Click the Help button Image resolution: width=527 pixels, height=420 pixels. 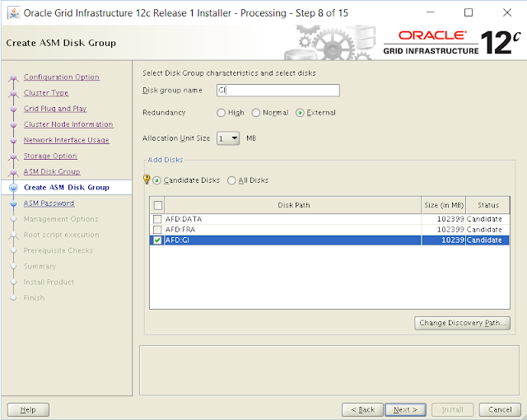coord(28,409)
